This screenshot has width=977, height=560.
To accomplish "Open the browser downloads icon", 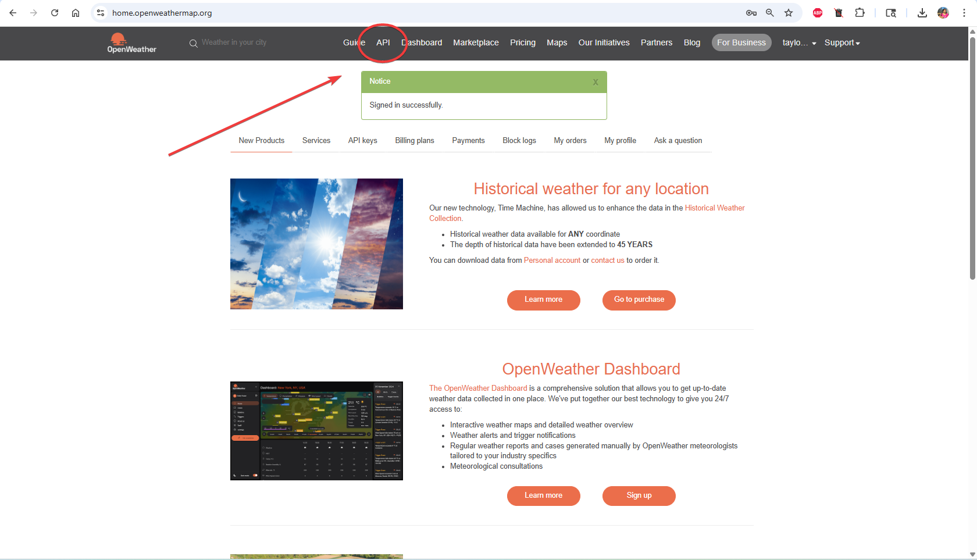I will 922,13.
